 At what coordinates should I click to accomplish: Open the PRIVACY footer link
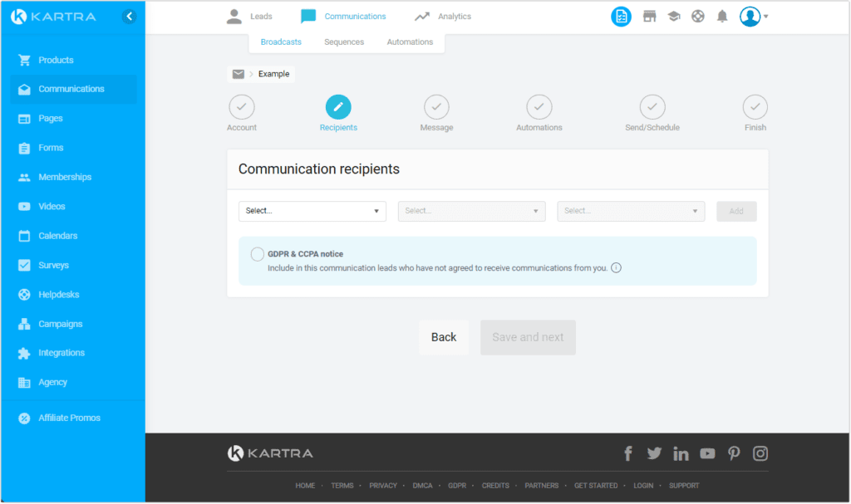pos(383,486)
